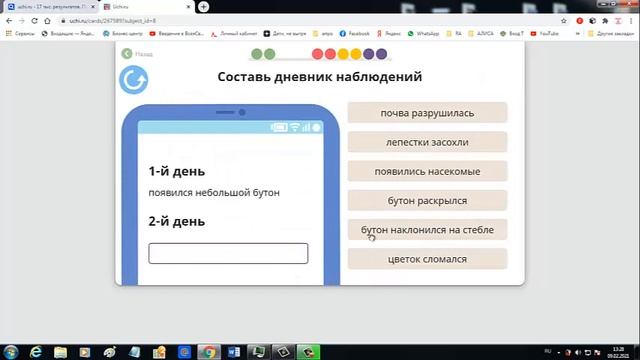
Task: Open the Mail.ru agent taskbar icon
Action: pyautogui.click(x=184, y=352)
